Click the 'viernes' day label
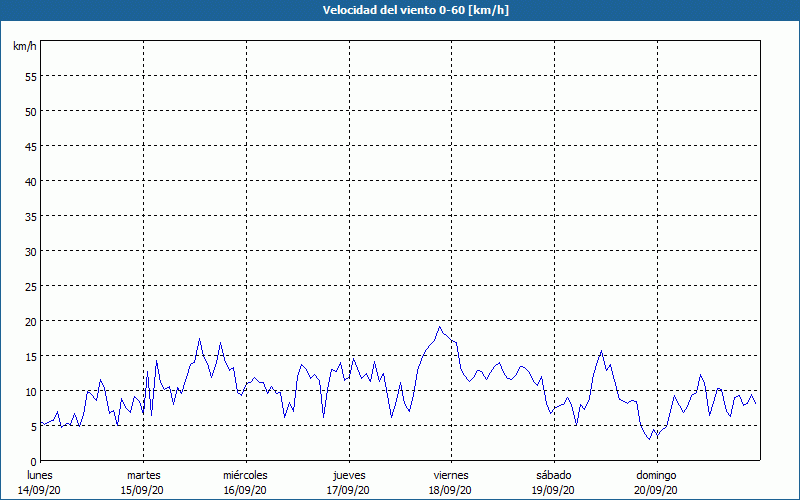 pos(451,475)
